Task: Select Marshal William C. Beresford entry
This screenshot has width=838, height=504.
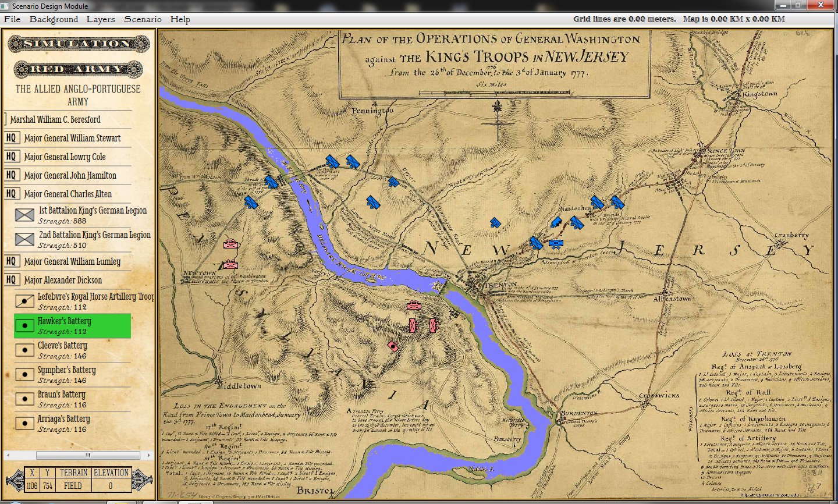Action: point(55,119)
